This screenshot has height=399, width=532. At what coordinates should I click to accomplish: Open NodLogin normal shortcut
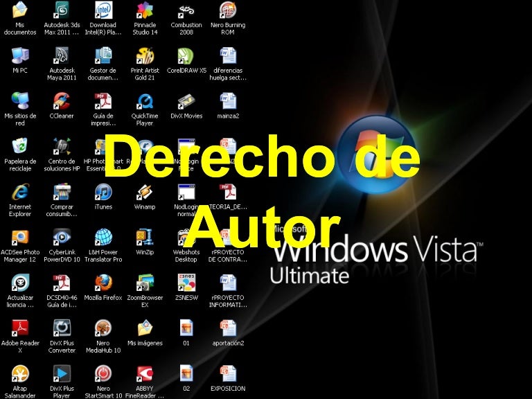pos(186,192)
